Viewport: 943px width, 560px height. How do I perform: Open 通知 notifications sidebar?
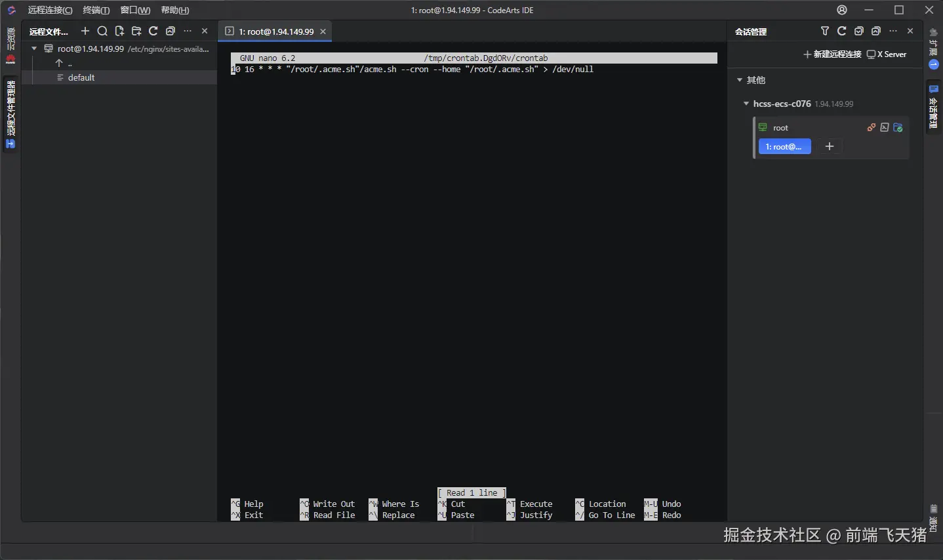[934, 518]
